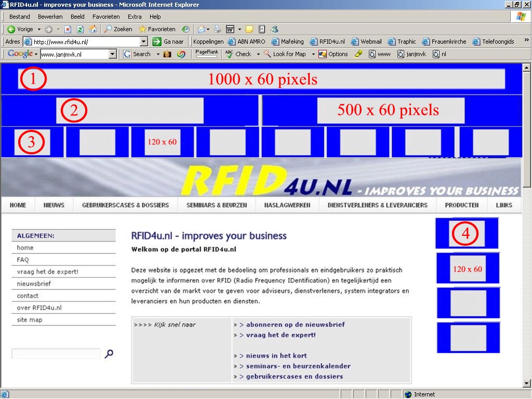
Task: Print the page with printer icon
Action: click(217, 29)
